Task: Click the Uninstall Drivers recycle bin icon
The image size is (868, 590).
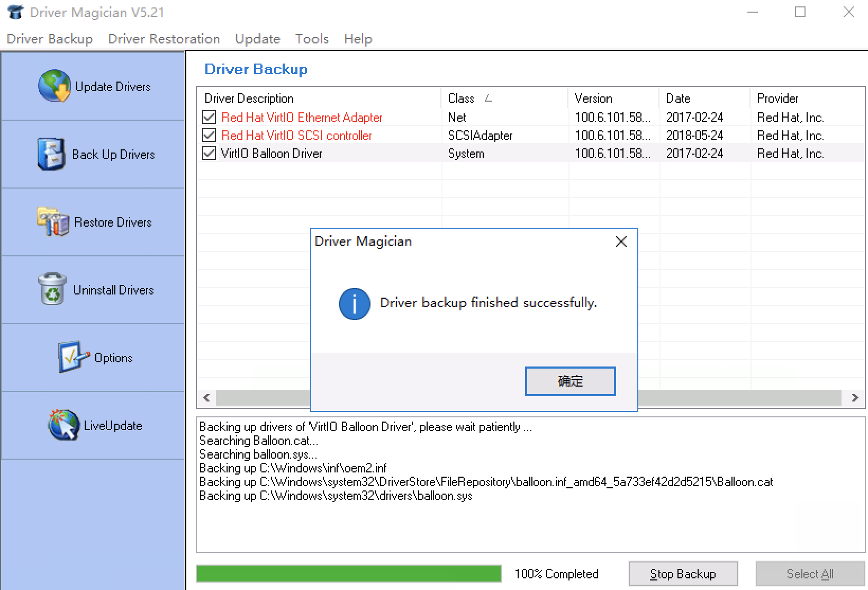Action: (52, 289)
